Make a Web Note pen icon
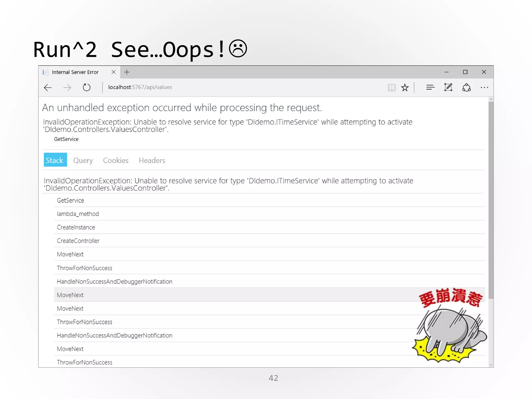This screenshot has height=399, width=532. [x=448, y=88]
